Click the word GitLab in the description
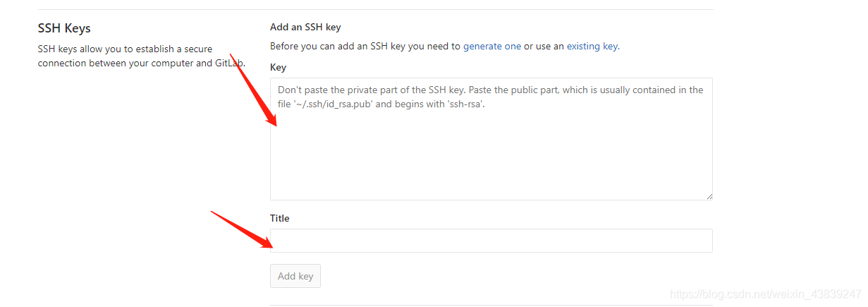Viewport: 868px width, 307px height. tap(229, 63)
